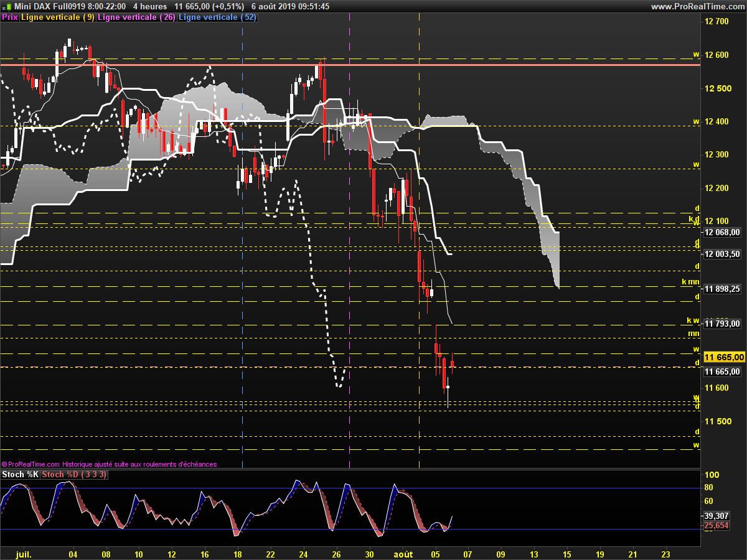Click date axis label 26
This screenshot has height=560, width=747.
337,553
